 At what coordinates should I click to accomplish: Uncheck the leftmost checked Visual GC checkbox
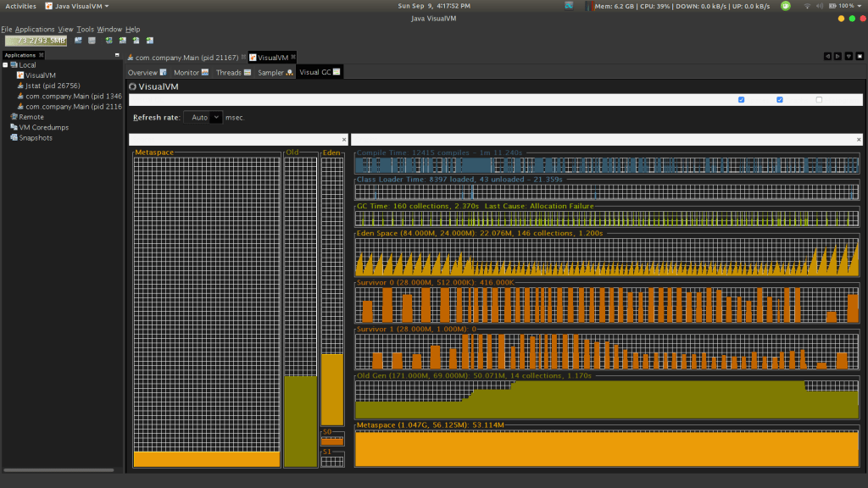click(742, 100)
